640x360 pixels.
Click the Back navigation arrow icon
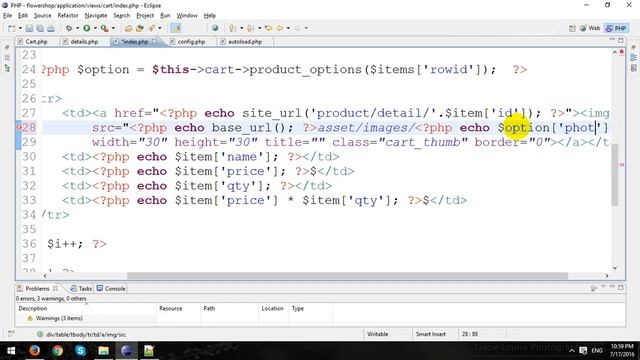(280, 28)
